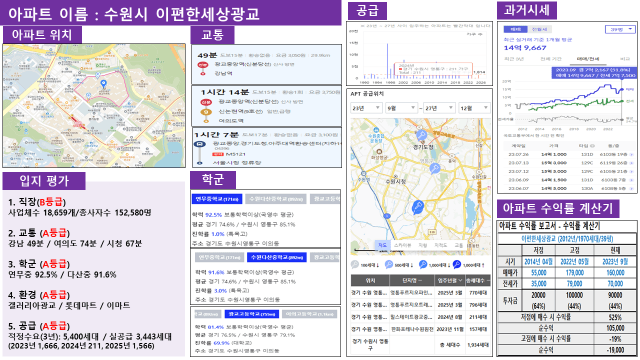Viewport: 640px width, 360px height.
Task: Select the blue 수원다산중학교 tab in the second school card
Action: click(276, 257)
